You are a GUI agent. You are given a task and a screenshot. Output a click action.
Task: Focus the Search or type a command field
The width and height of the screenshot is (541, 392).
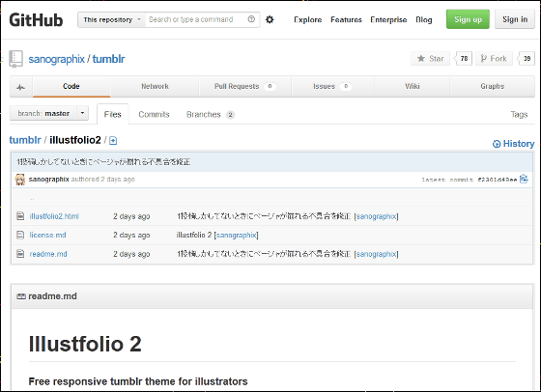(196, 19)
